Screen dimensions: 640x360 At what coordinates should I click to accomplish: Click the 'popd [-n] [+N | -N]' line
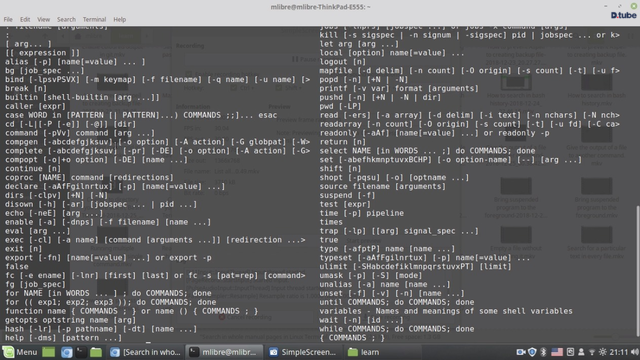(x=364, y=80)
